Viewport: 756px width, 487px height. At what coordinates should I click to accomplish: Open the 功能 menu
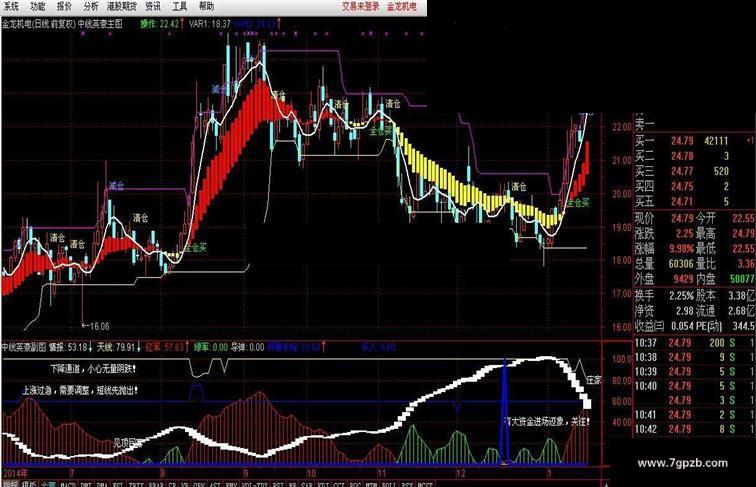coord(38,6)
